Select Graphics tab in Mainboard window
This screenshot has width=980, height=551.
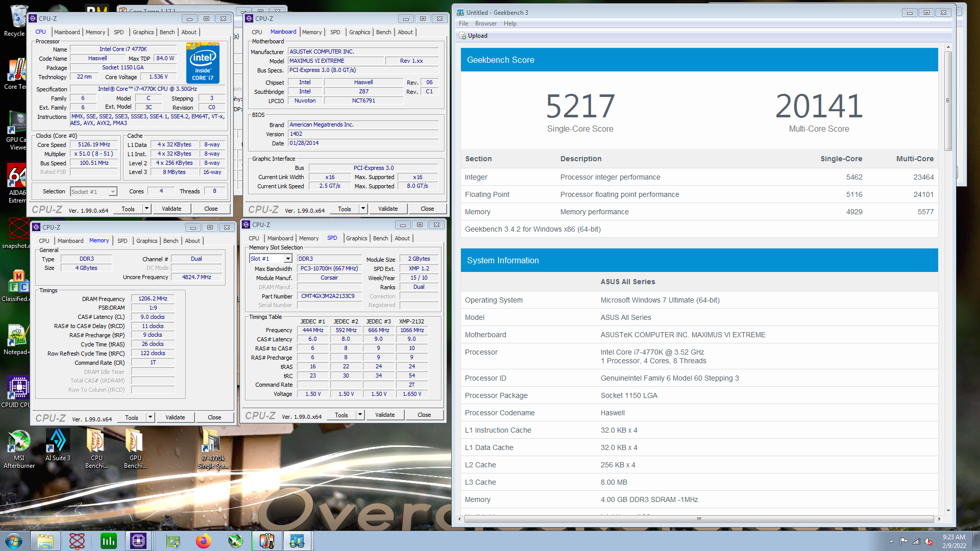pyautogui.click(x=359, y=32)
